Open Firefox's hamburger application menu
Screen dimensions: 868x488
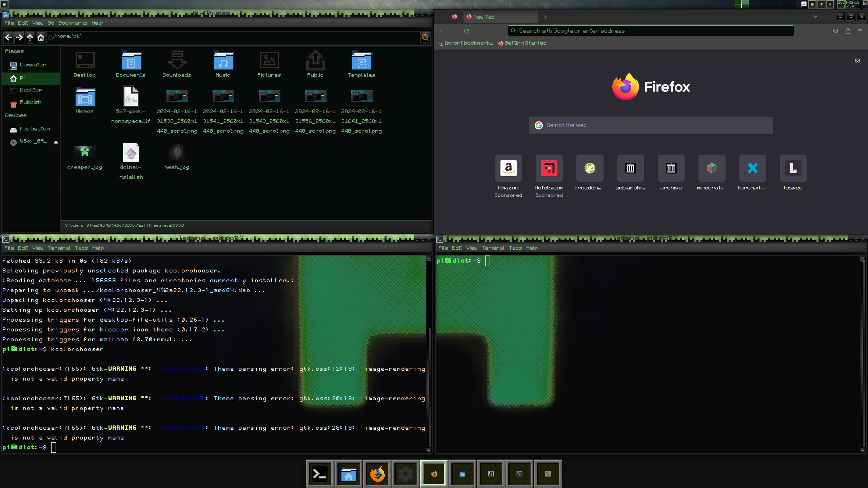pyautogui.click(x=861, y=31)
